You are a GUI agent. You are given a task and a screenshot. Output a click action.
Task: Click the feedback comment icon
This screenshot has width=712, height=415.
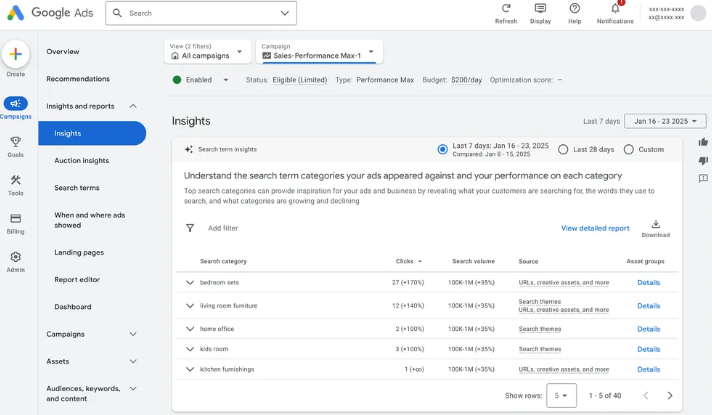pos(703,178)
